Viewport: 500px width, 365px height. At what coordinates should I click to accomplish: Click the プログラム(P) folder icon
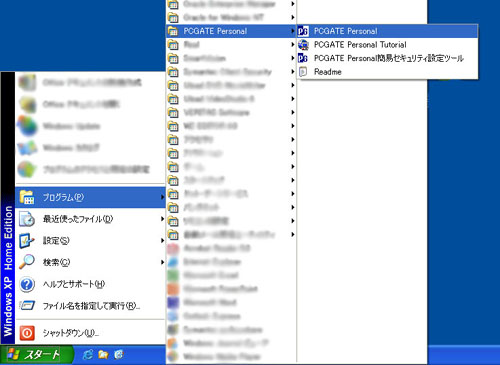click(x=27, y=197)
